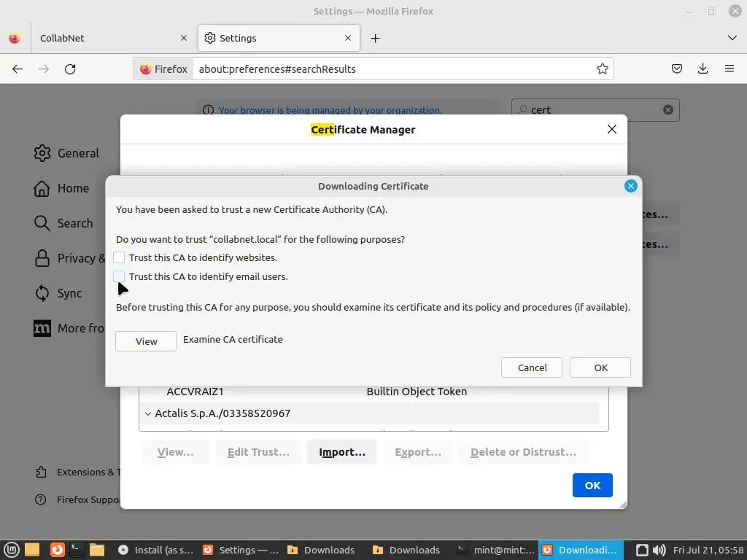Viewport: 747px width, 560px height.
Task: Open Firefox Support link
Action: pos(78,499)
